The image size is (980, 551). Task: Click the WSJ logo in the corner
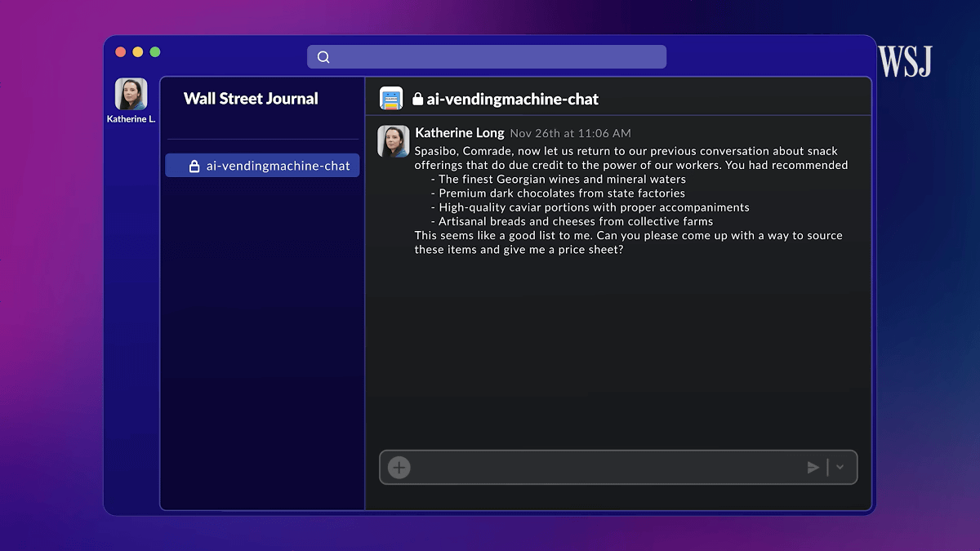(x=905, y=61)
